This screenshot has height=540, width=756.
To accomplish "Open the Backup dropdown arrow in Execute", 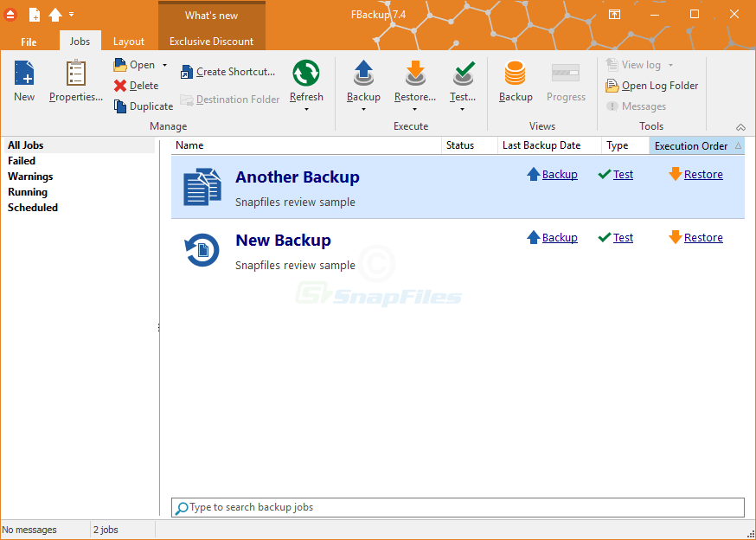I will (x=363, y=110).
